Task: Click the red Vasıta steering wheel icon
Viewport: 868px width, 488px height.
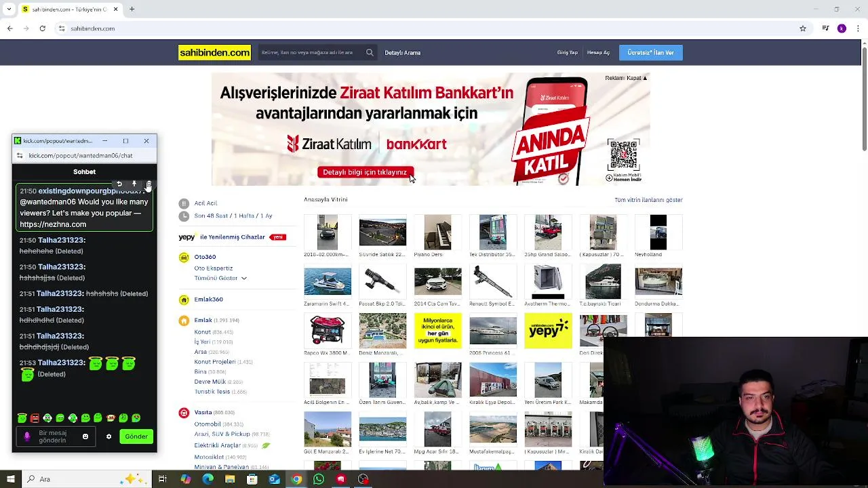Action: [x=184, y=413]
